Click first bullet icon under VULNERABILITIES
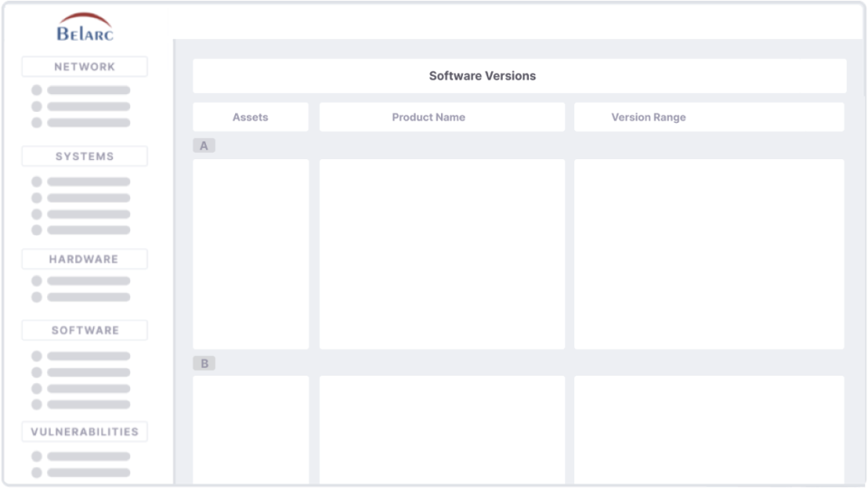868x488 pixels. 37,456
